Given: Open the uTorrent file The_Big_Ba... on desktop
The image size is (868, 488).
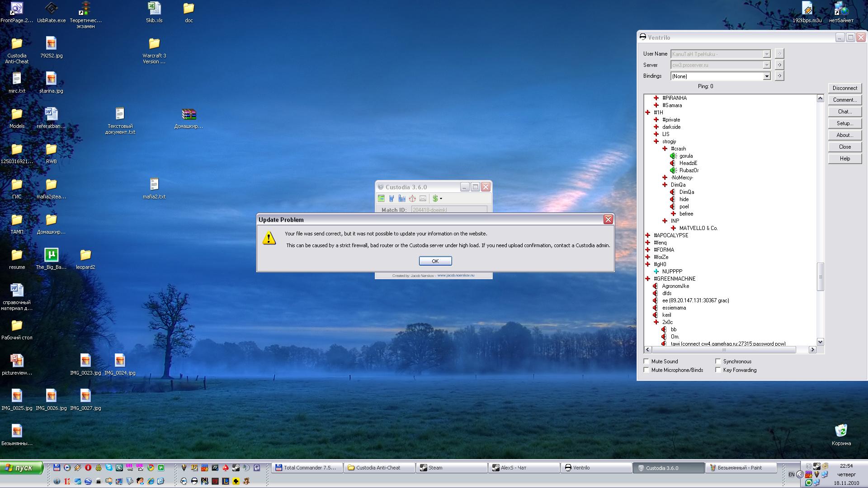Looking at the screenshot, I should 51,255.
